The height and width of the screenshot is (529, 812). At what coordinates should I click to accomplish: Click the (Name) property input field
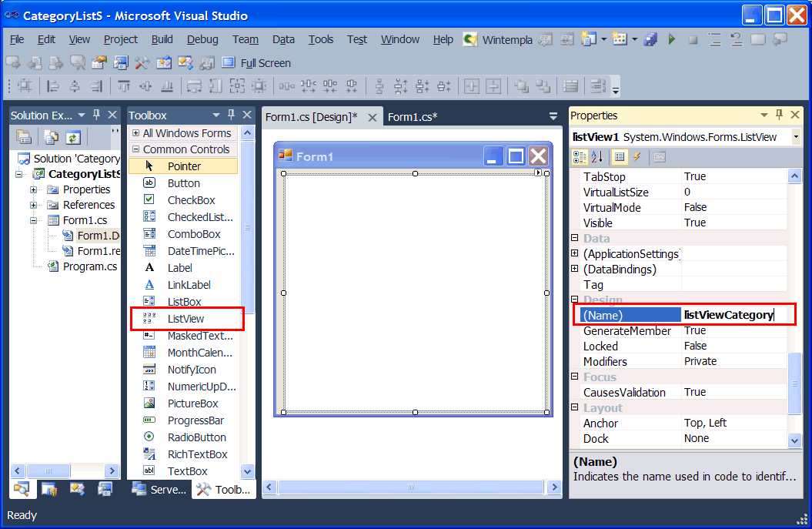point(735,315)
